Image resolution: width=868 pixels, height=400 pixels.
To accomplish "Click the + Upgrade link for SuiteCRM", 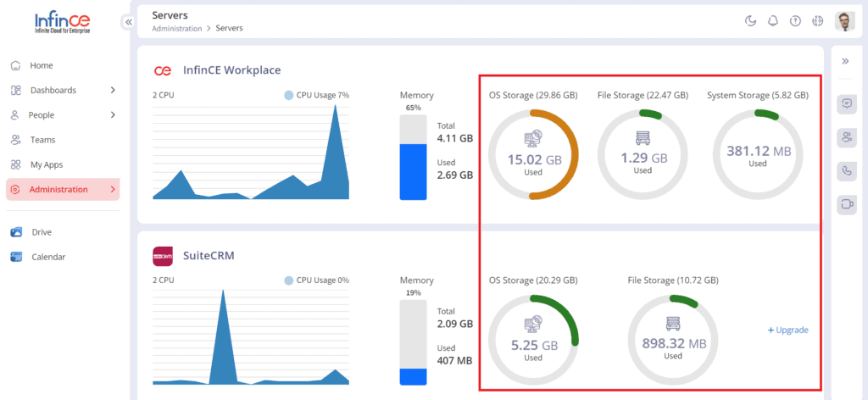I will click(787, 331).
